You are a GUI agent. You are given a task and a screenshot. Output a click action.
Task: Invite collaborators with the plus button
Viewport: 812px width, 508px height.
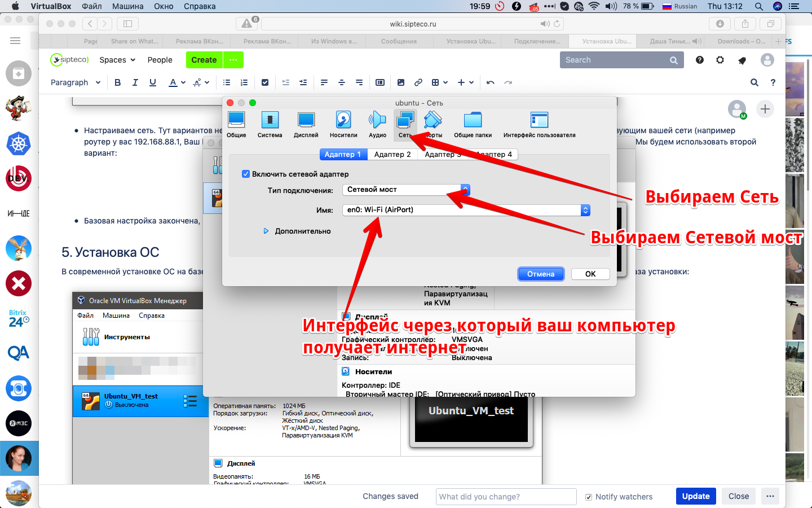(765, 109)
